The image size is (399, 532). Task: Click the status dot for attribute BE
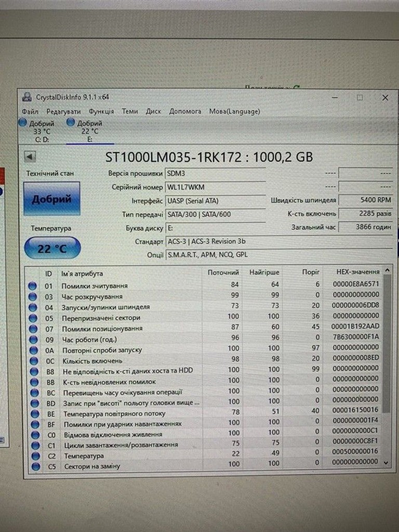pos(35,414)
